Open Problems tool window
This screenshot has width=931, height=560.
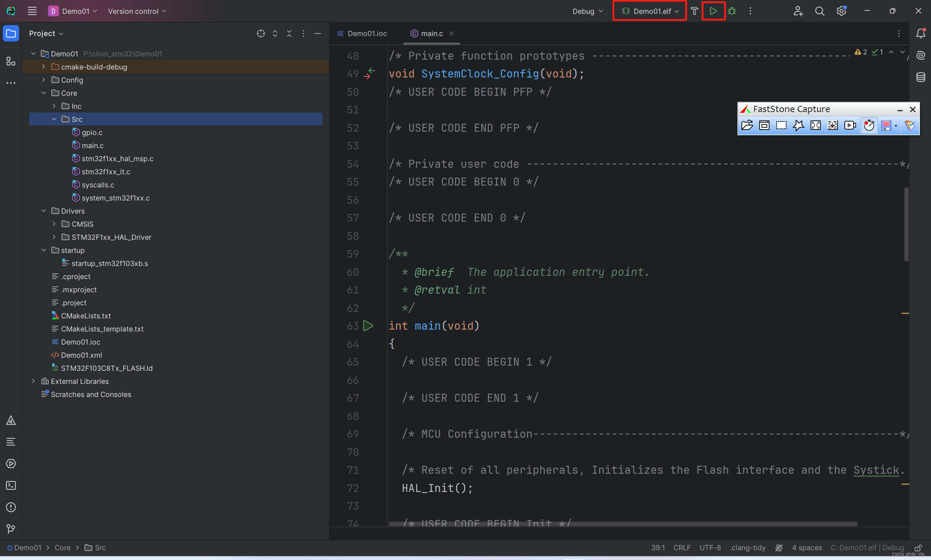(11, 507)
